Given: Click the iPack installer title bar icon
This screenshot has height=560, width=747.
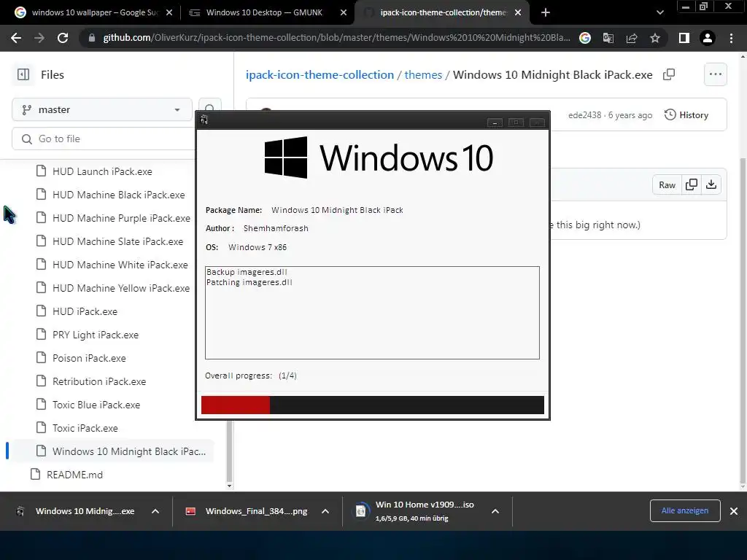Looking at the screenshot, I should point(204,120).
